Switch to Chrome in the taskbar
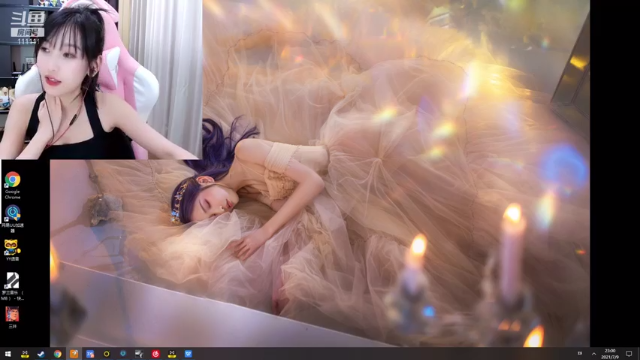640x360 pixels. pos(58,354)
